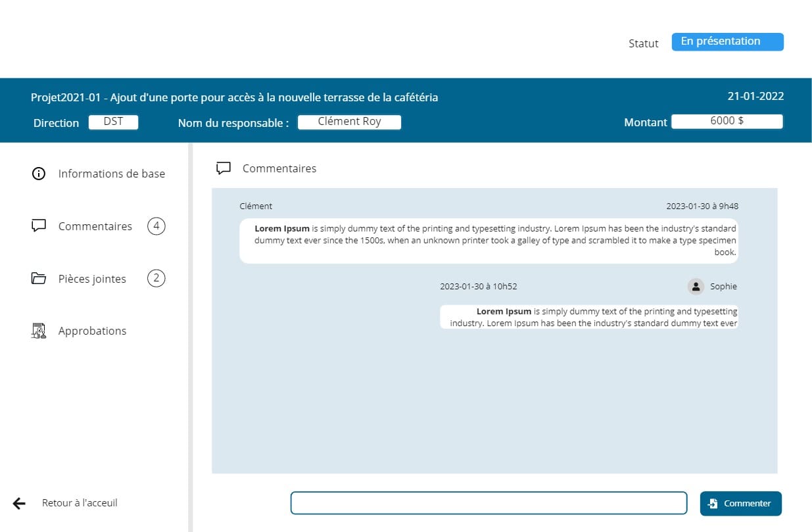Click the author name Clément
Screen dimensions: 812x532
coord(256,206)
